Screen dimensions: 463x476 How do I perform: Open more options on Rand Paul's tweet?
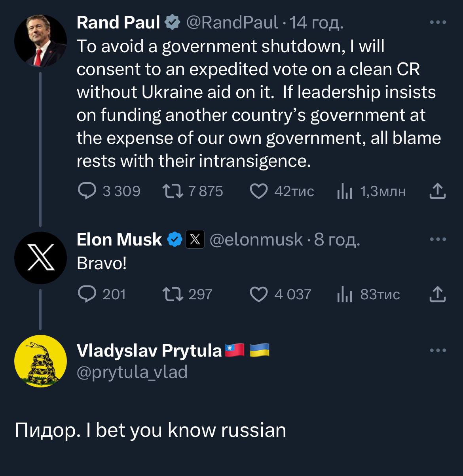(438, 23)
